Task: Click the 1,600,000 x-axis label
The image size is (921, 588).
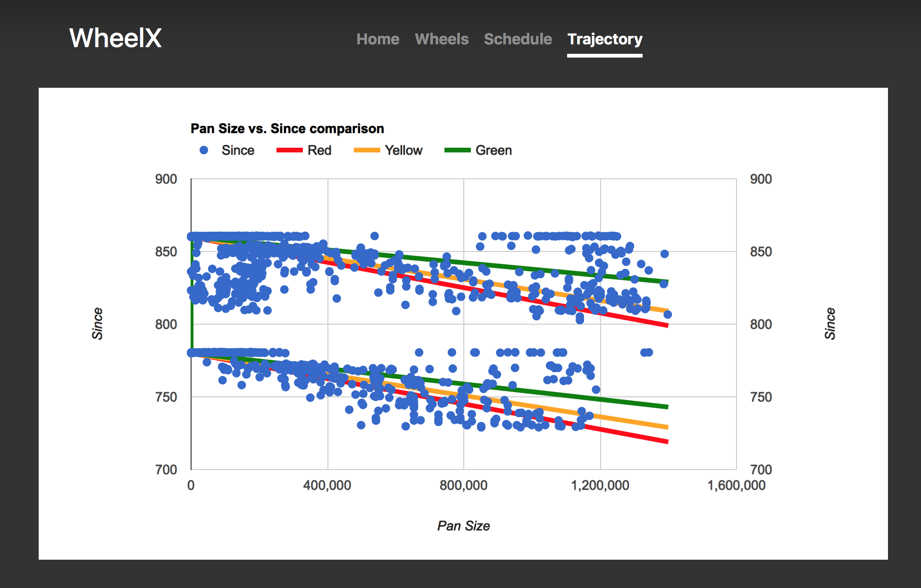Action: click(x=736, y=485)
